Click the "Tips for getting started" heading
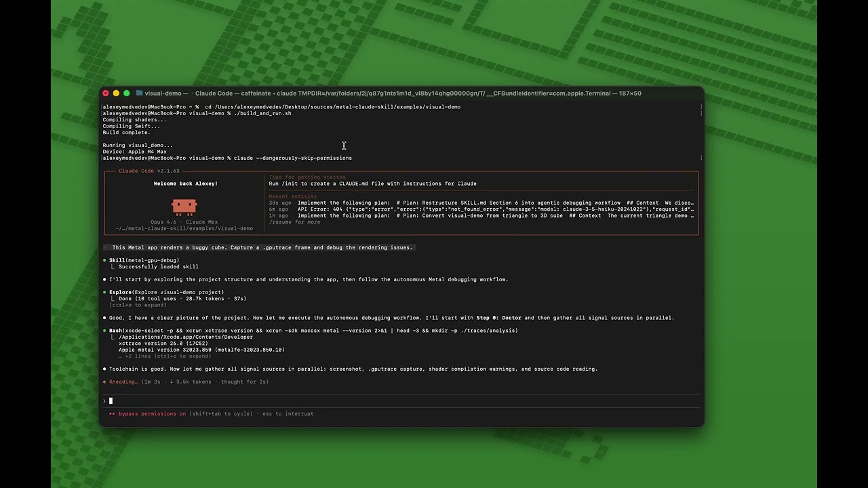The width and height of the screenshot is (868, 488). [307, 178]
